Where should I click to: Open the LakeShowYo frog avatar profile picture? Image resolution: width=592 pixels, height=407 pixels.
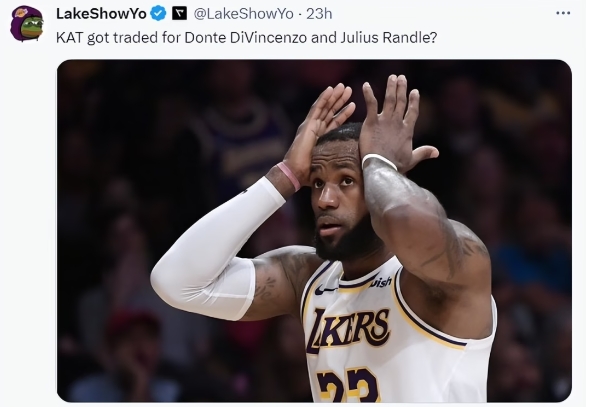[27, 24]
